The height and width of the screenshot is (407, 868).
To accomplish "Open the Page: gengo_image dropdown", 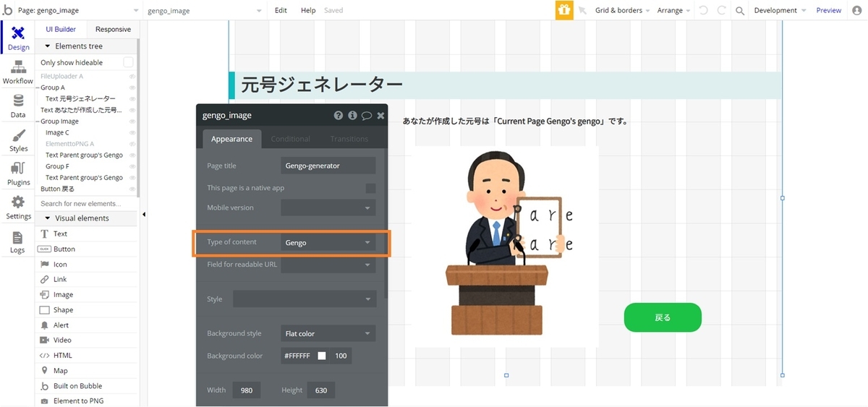I will coord(78,11).
